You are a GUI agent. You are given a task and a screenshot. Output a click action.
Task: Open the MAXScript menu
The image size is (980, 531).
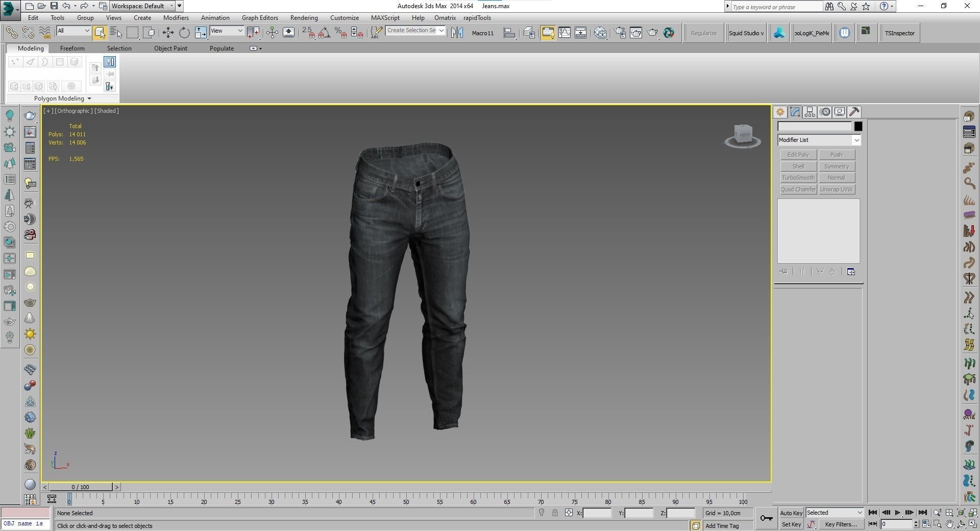point(385,18)
